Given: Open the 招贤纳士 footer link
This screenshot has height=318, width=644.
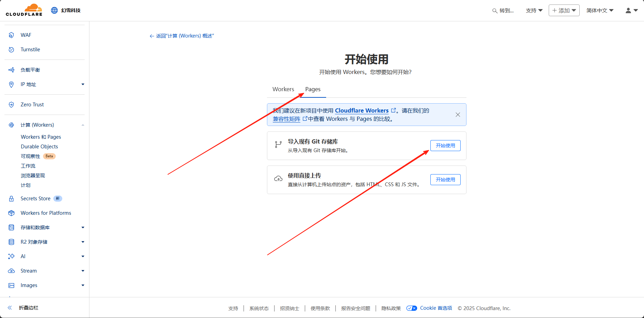Looking at the screenshot, I should pos(290,308).
